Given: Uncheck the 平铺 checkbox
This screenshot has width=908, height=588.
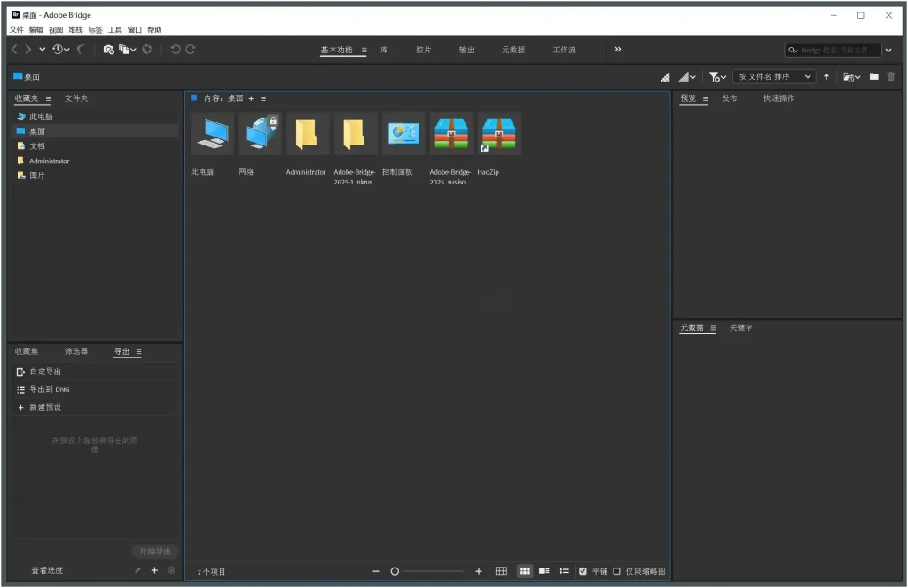Looking at the screenshot, I should [583, 571].
